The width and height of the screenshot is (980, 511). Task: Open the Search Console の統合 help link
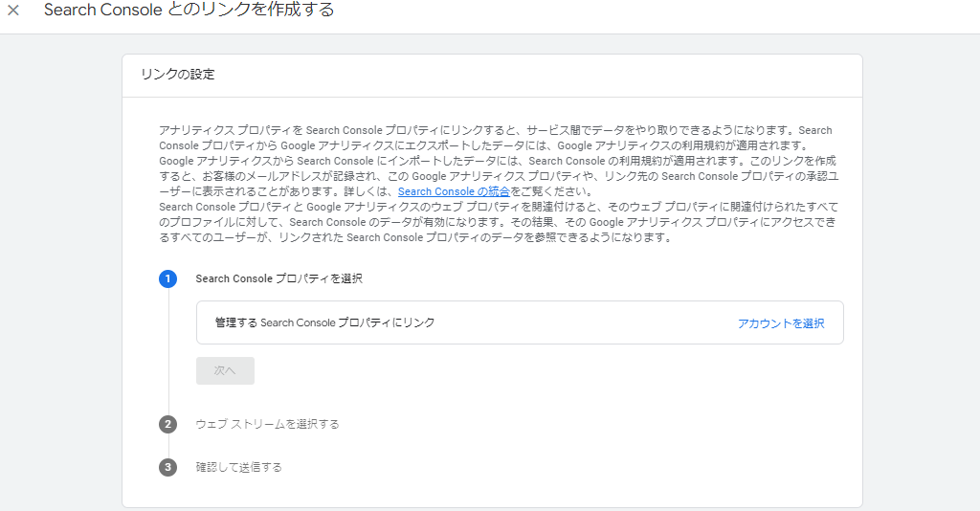pos(454,191)
